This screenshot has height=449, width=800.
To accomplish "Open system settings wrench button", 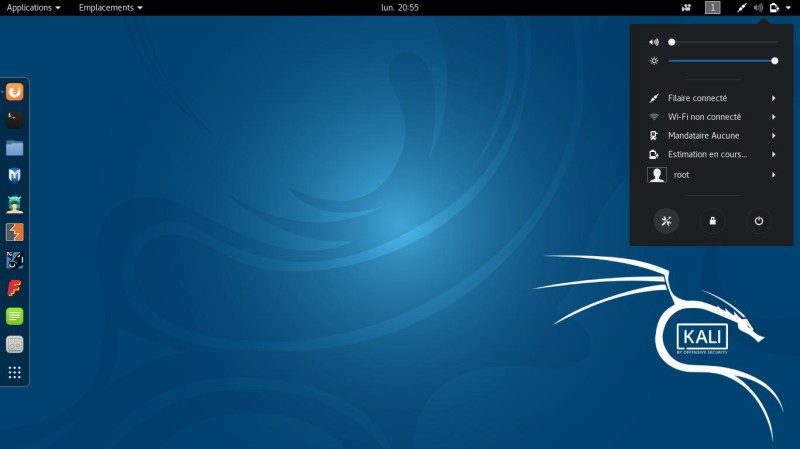I will coord(666,221).
